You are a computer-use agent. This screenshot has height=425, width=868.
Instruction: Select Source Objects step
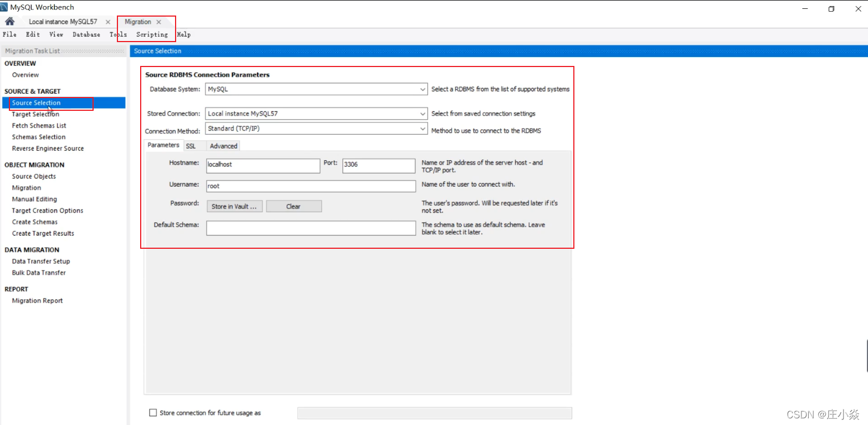34,176
